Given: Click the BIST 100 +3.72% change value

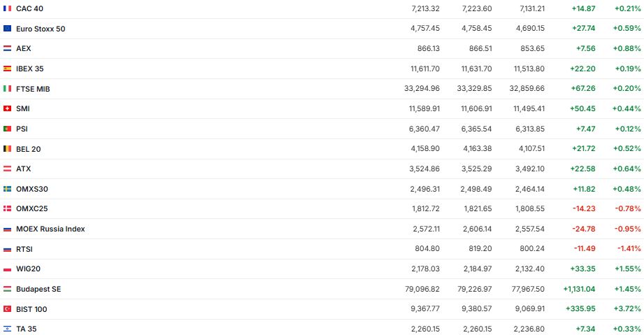Looking at the screenshot, I should (628, 309).
